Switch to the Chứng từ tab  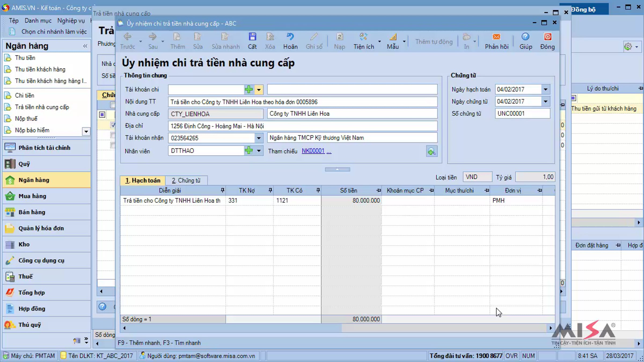186,180
